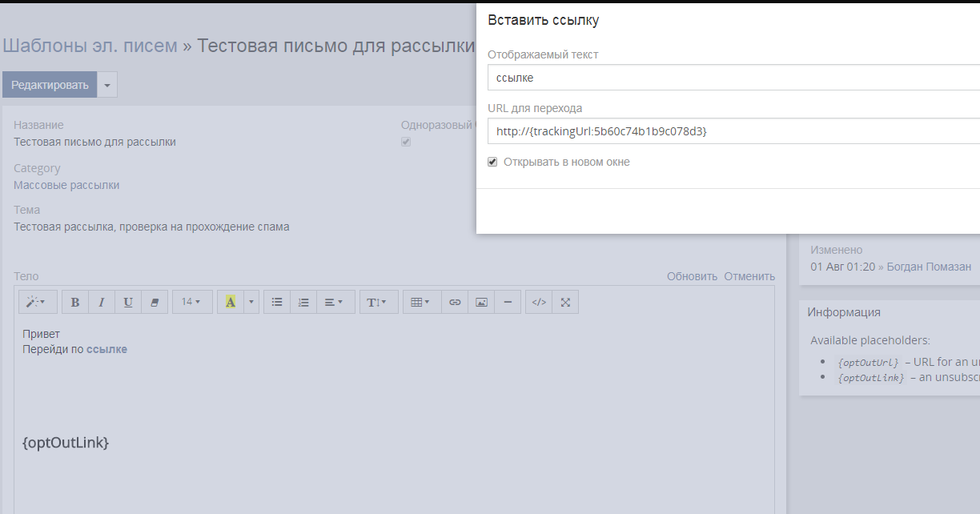Click the insert link chain icon
Viewport: 980px width, 514px height.
click(455, 302)
